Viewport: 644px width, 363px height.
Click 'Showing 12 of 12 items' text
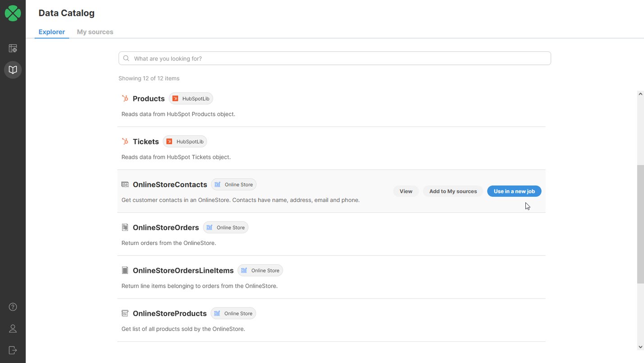click(149, 78)
